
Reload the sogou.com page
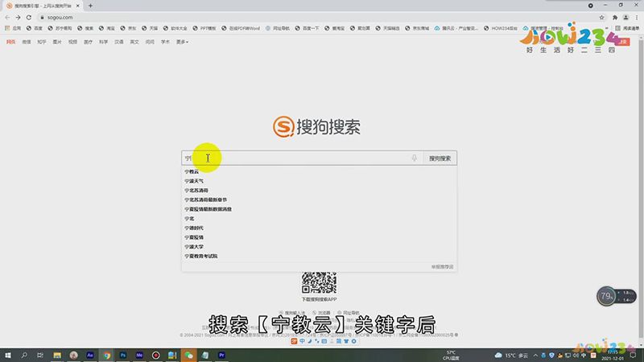point(29,17)
